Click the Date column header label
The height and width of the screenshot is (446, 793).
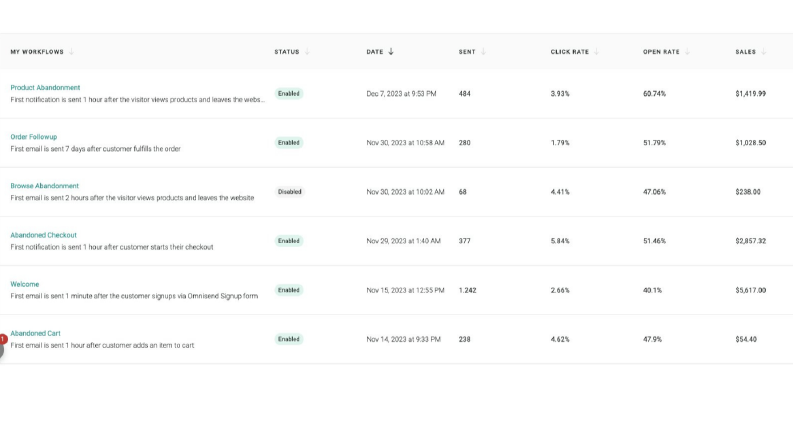point(375,52)
